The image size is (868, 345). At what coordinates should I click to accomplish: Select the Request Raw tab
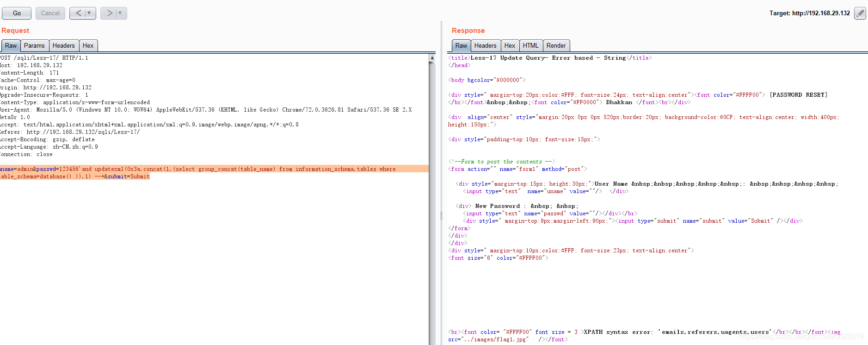click(11, 45)
